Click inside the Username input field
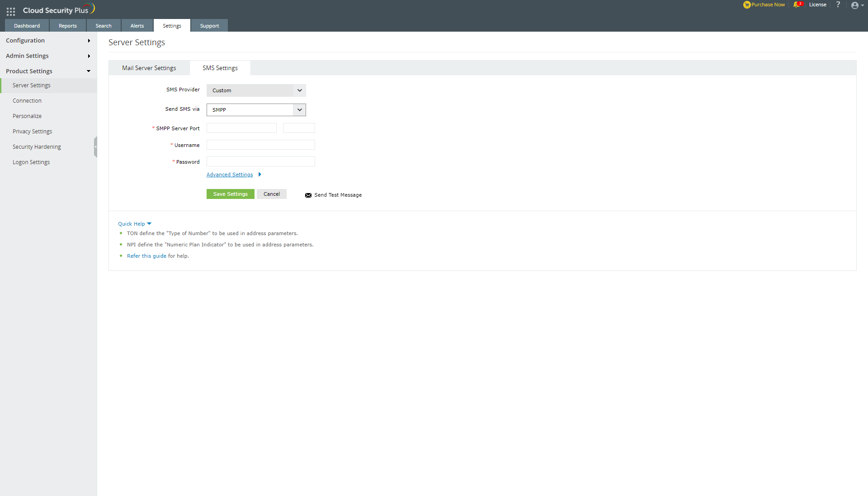This screenshot has height=496, width=868. point(260,145)
